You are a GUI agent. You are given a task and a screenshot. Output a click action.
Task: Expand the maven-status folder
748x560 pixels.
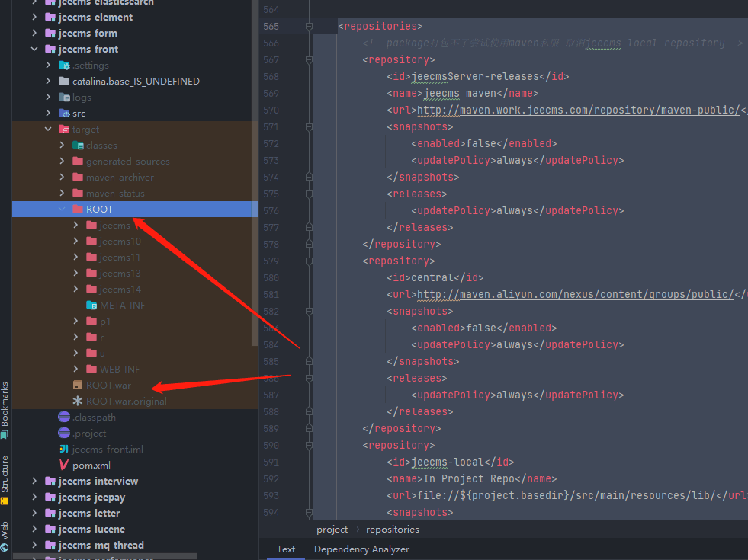(x=62, y=193)
